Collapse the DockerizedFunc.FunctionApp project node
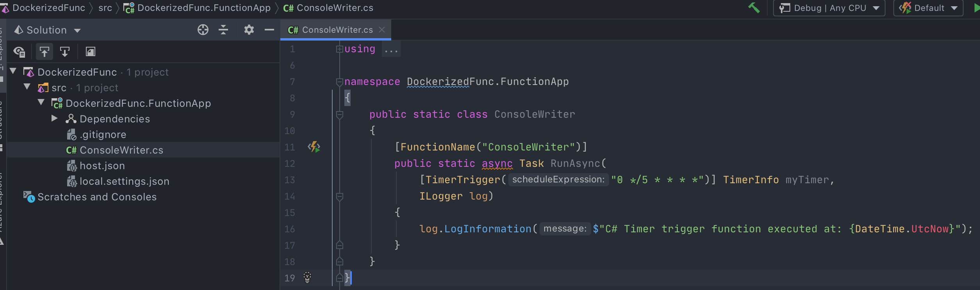 41,103
